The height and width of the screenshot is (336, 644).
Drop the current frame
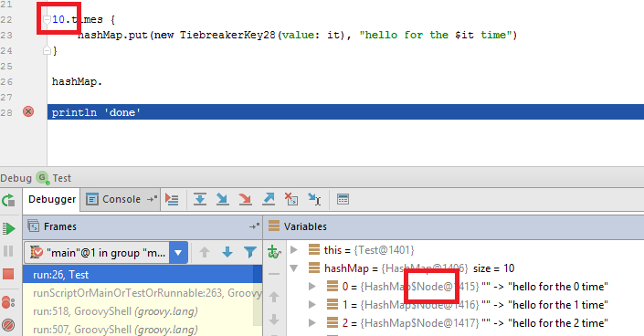click(291, 200)
